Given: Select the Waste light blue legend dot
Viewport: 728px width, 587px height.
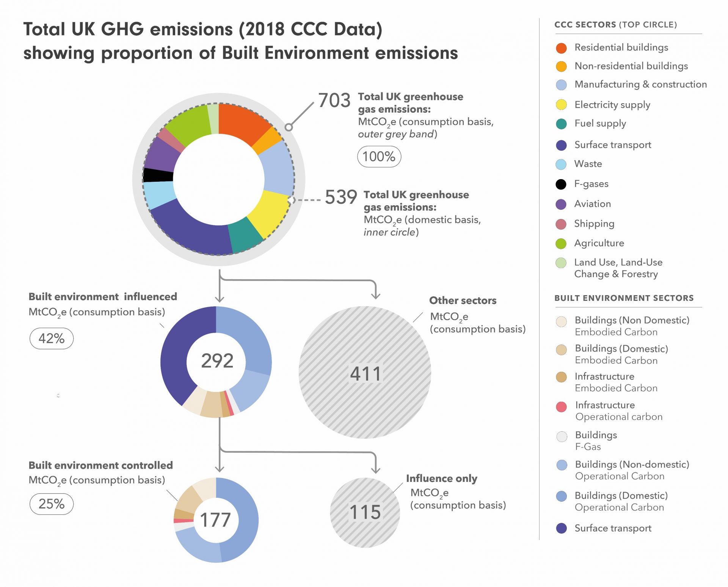Looking at the screenshot, I should 561,164.
